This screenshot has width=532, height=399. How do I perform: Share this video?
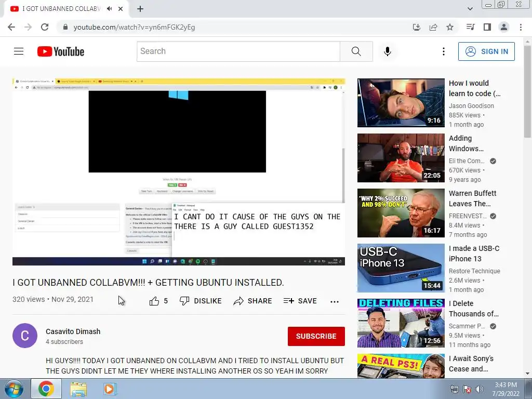click(253, 301)
